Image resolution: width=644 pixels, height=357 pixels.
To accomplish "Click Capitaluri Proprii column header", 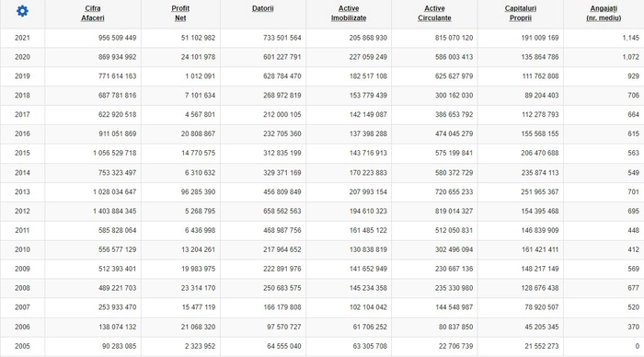I will click(x=521, y=13).
